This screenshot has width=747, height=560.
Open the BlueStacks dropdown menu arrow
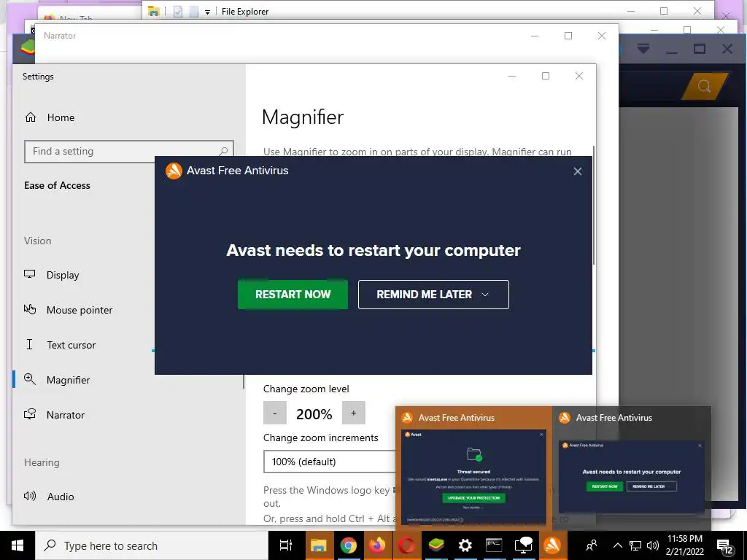(643, 49)
